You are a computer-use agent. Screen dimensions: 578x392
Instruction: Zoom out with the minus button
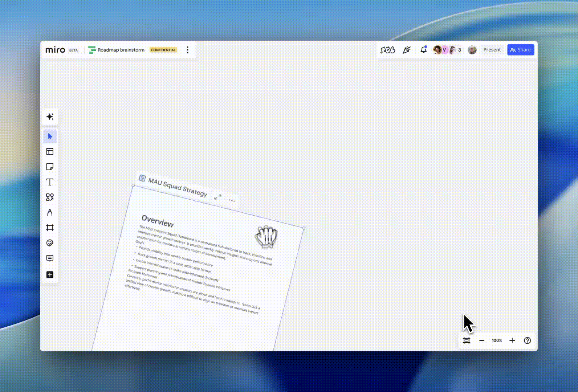coord(481,340)
